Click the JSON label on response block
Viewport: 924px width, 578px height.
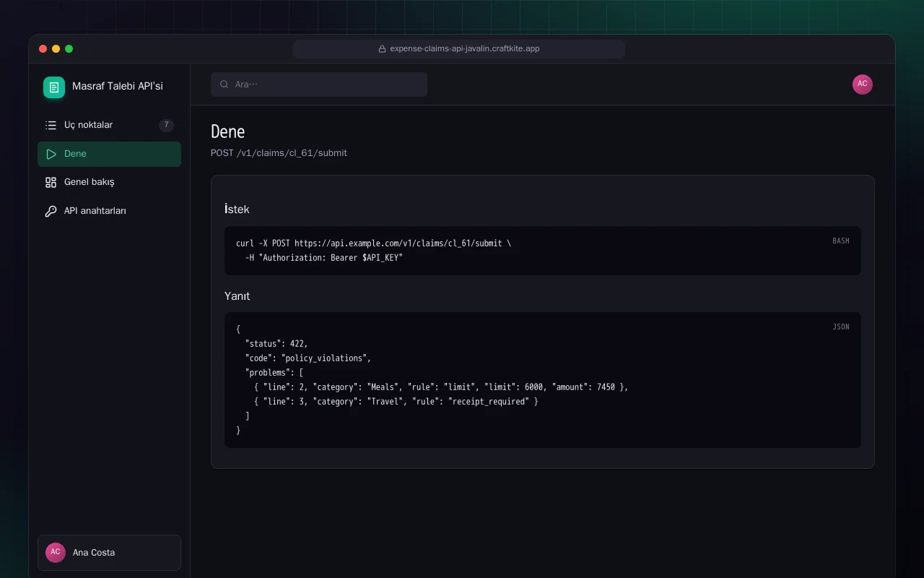pyautogui.click(x=841, y=327)
